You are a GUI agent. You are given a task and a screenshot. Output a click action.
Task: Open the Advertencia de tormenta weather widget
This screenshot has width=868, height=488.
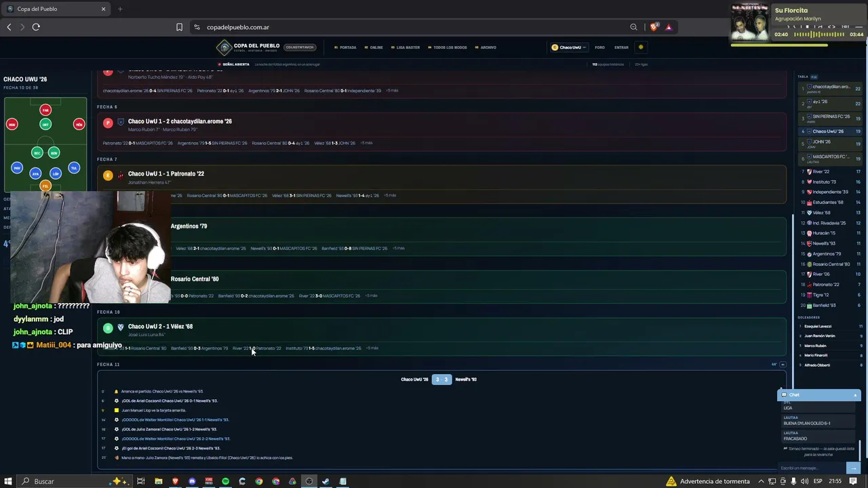[x=707, y=481]
